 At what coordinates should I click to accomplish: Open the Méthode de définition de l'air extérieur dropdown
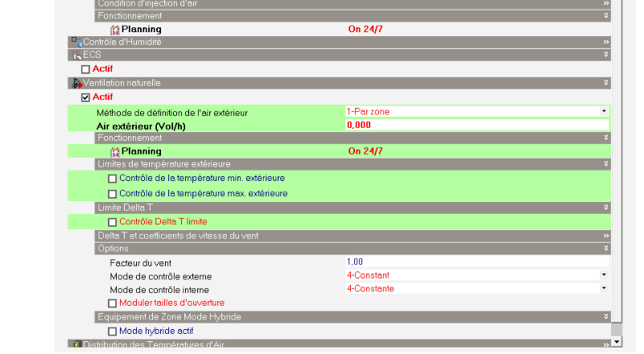(x=604, y=112)
